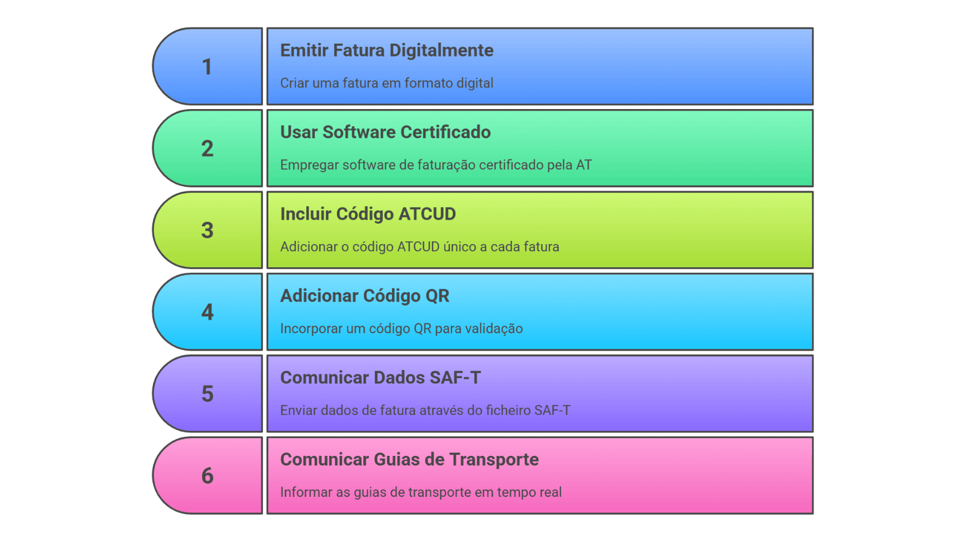
Task: Select the cyan number 4 badge
Action: [208, 312]
